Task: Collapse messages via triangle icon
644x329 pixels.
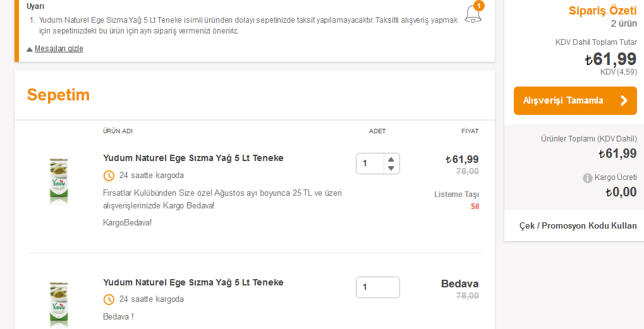Action: [29, 49]
